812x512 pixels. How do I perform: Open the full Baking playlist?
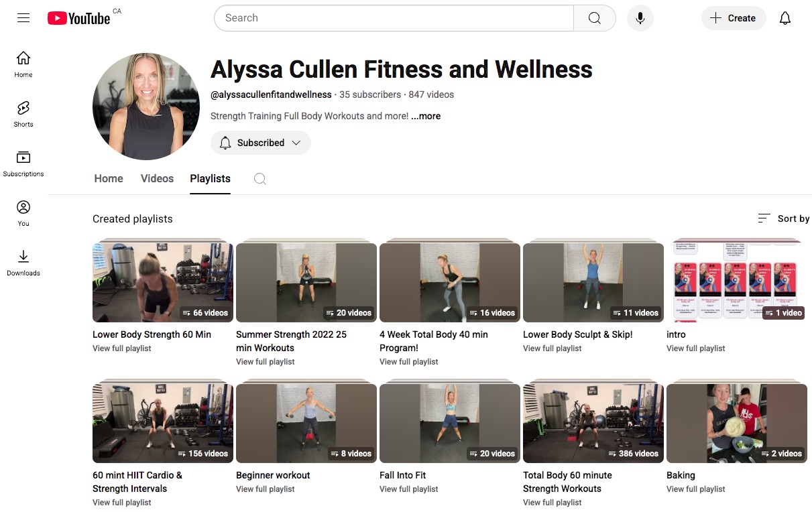tap(695, 489)
